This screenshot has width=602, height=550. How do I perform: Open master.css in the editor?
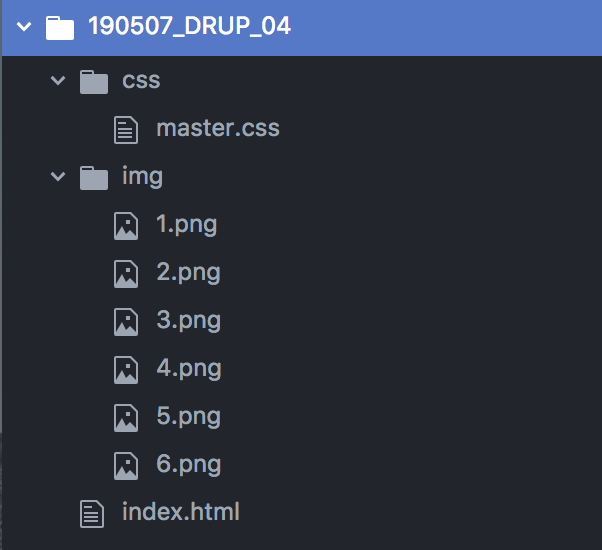[218, 128]
